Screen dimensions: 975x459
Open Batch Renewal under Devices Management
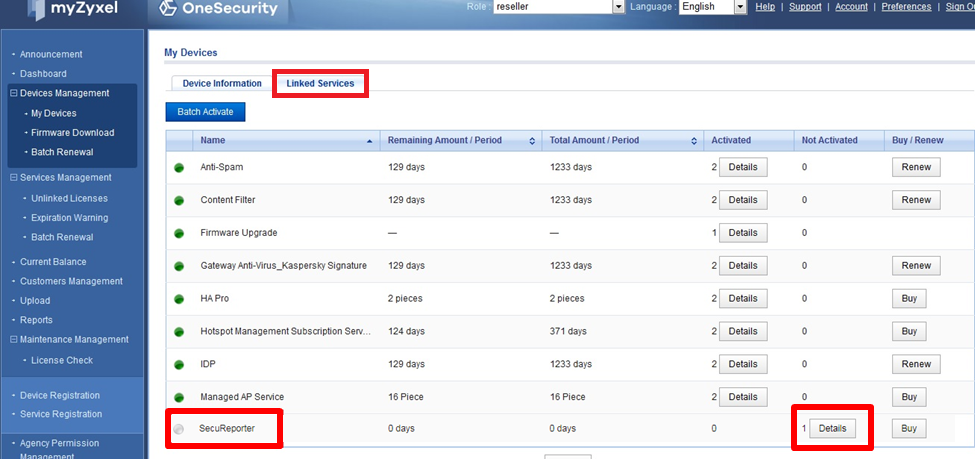coord(62,152)
